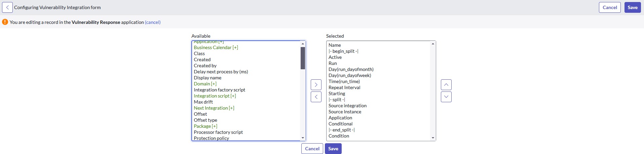This screenshot has height=154, width=644.
Task: Select Display name in Available list
Action: point(246,78)
